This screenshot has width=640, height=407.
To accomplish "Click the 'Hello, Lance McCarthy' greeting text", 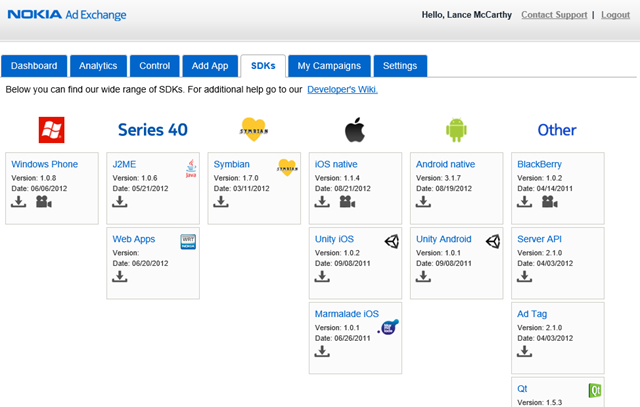I will pyautogui.click(x=467, y=15).
